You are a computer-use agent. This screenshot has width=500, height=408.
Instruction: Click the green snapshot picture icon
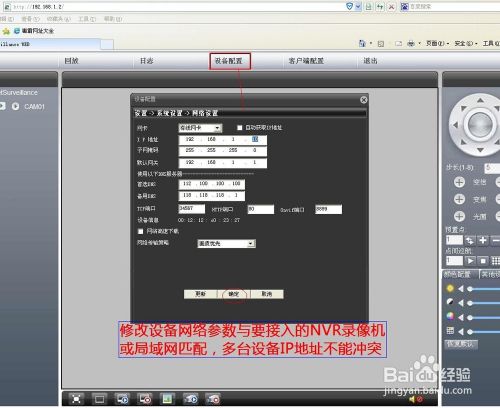[x=167, y=399]
